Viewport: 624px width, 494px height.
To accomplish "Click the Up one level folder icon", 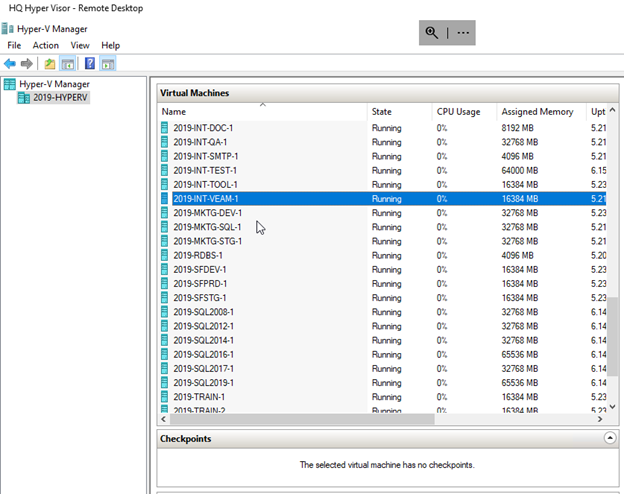I will pyautogui.click(x=50, y=63).
